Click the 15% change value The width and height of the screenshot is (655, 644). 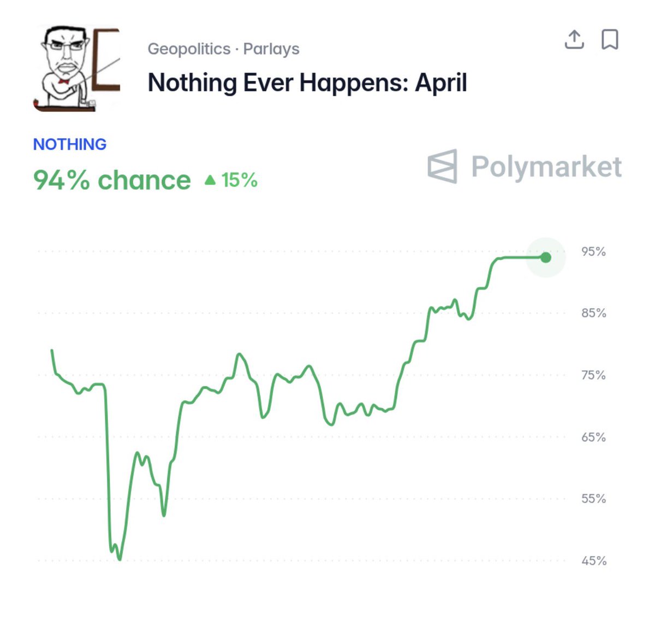coord(239,180)
